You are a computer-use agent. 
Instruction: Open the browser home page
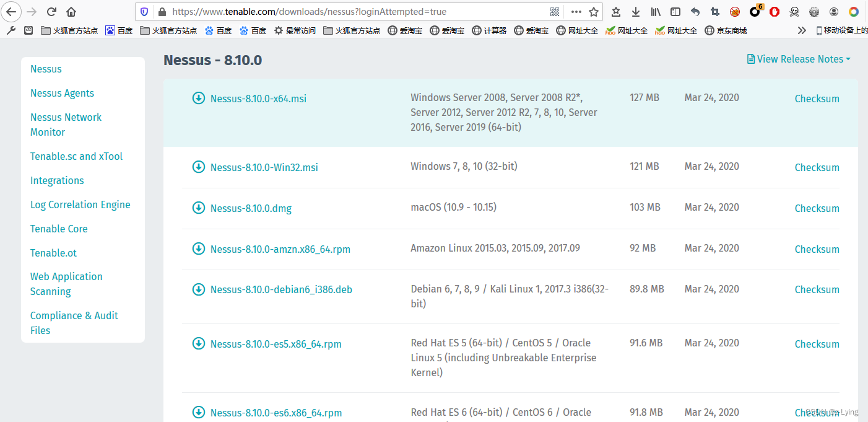tap(71, 12)
